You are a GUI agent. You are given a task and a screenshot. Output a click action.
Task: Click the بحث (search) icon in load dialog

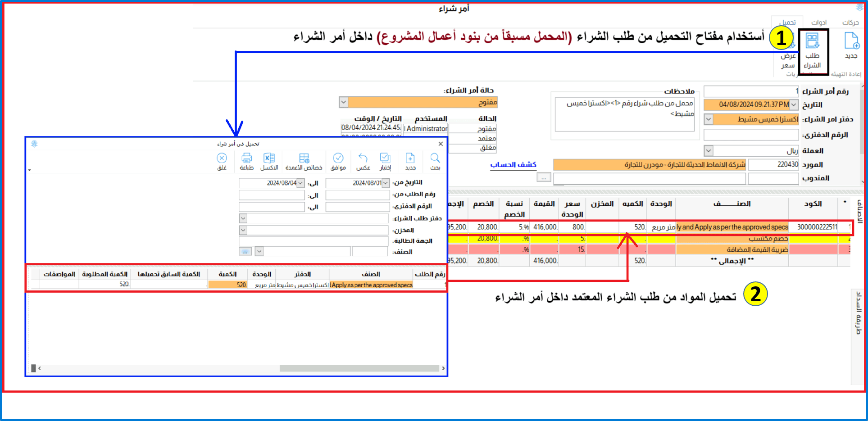click(x=435, y=158)
